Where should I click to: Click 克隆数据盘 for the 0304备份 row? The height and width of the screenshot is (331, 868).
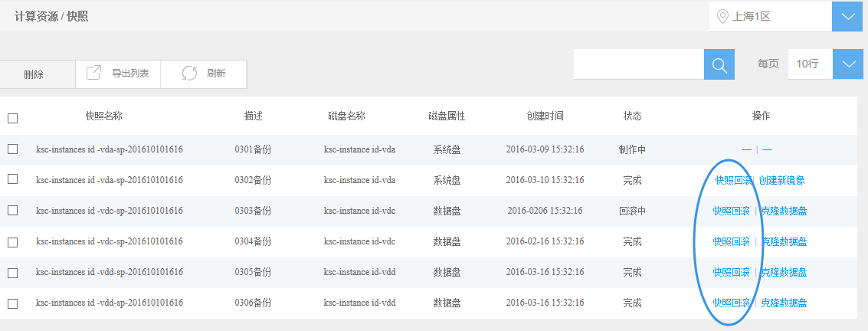pos(784,242)
